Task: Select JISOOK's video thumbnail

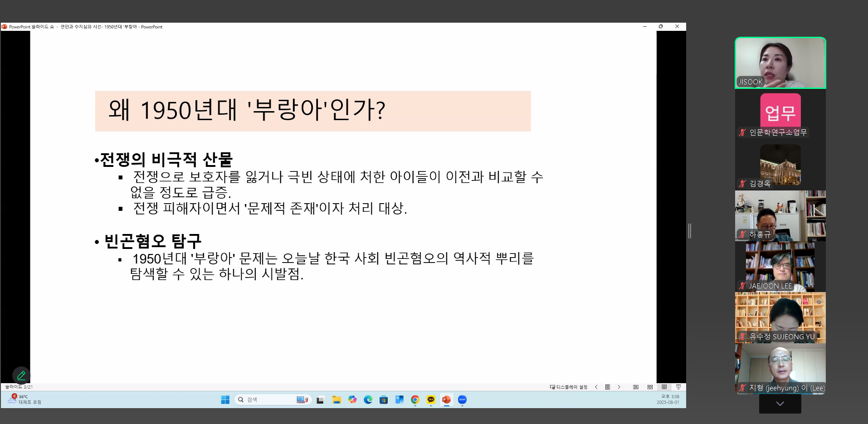Action: tap(780, 63)
